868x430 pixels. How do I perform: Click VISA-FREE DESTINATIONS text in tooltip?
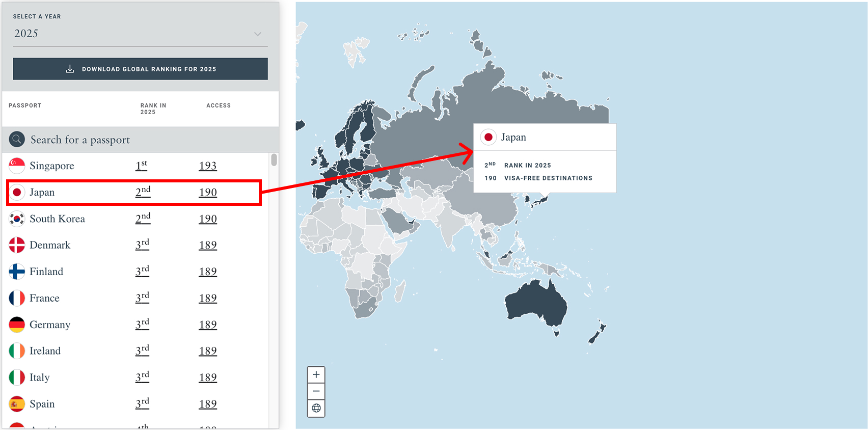click(548, 178)
